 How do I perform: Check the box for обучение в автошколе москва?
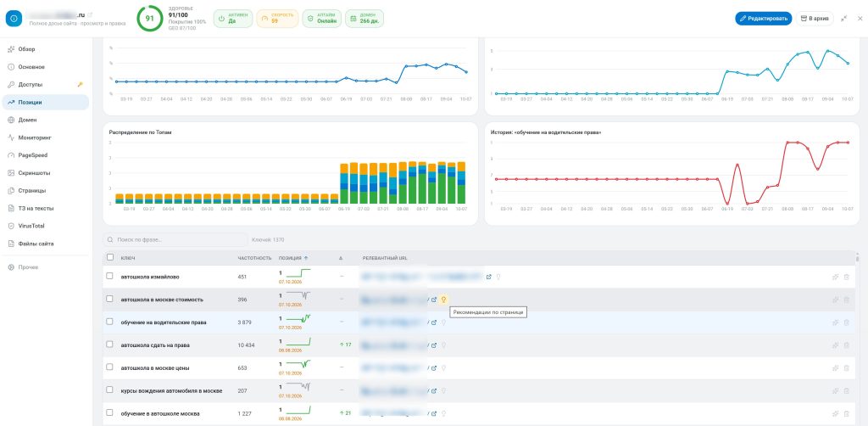(109, 412)
